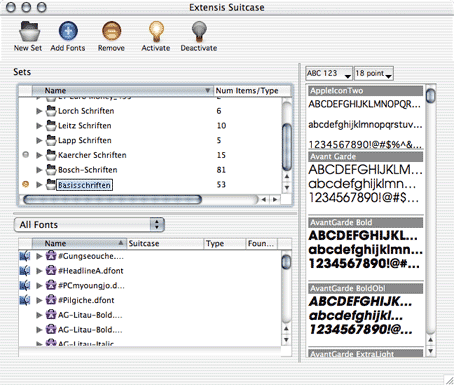Image resolution: width=454 pixels, height=385 pixels.
Task: Expand the Lapp Schriften set
Action: tap(39, 140)
